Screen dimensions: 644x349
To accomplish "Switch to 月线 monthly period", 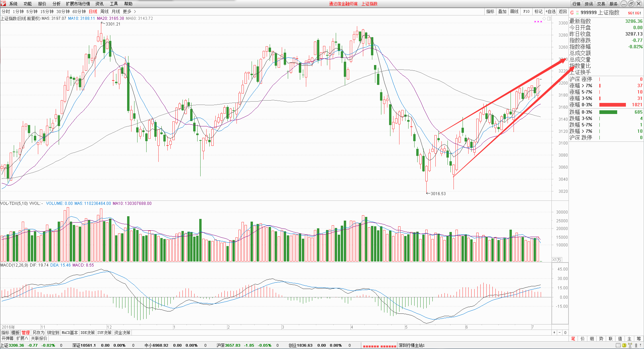I will [x=116, y=11].
